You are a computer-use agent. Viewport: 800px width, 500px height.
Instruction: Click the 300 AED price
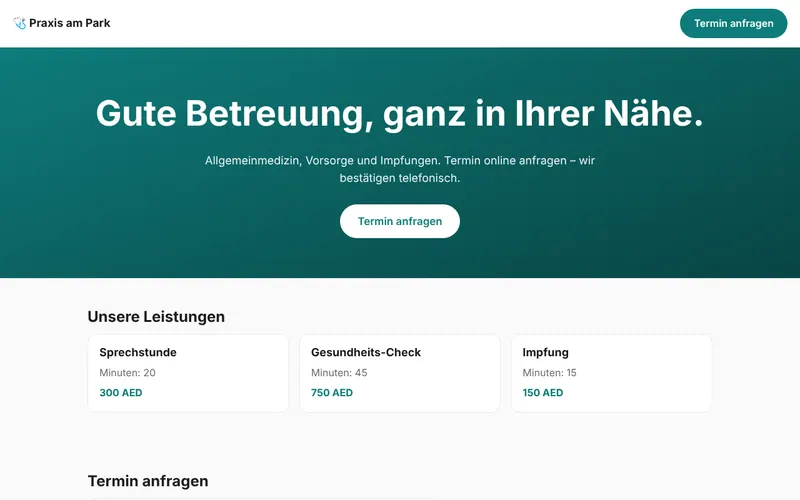(x=121, y=392)
